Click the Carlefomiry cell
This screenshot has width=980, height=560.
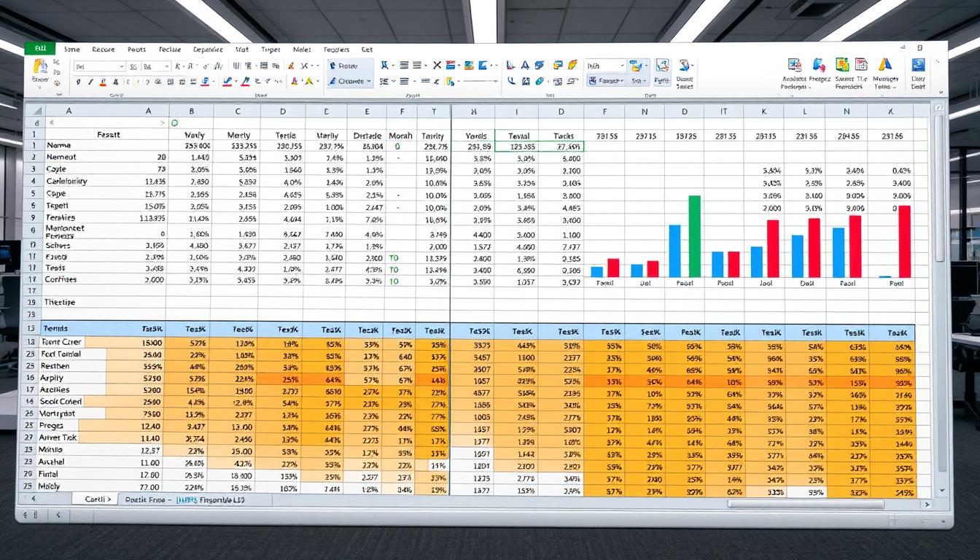(66, 181)
